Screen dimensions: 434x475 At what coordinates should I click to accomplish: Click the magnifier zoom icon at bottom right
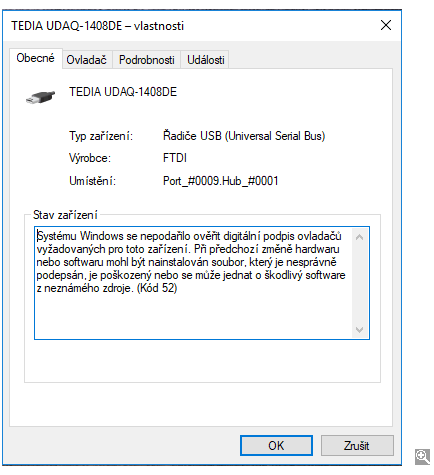click(422, 457)
